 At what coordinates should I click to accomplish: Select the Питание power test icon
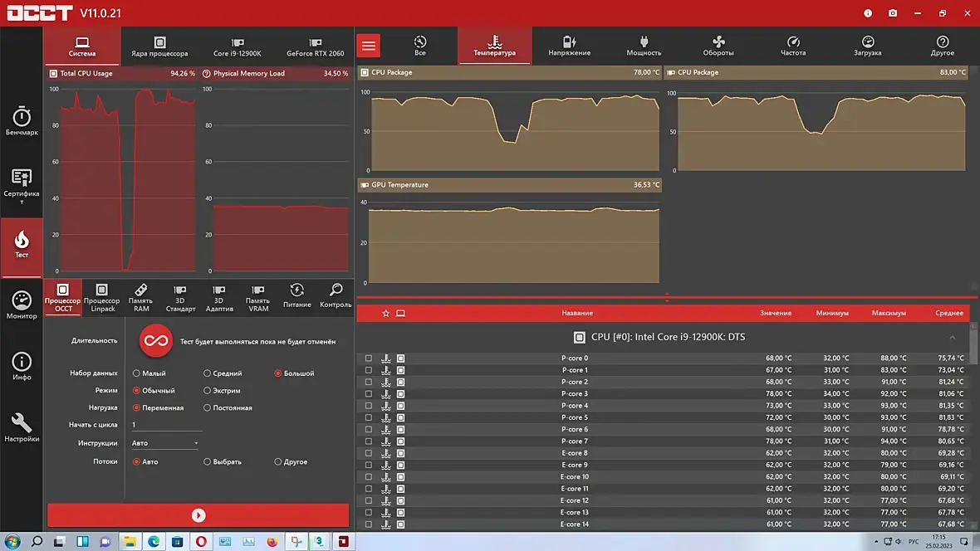(296, 295)
